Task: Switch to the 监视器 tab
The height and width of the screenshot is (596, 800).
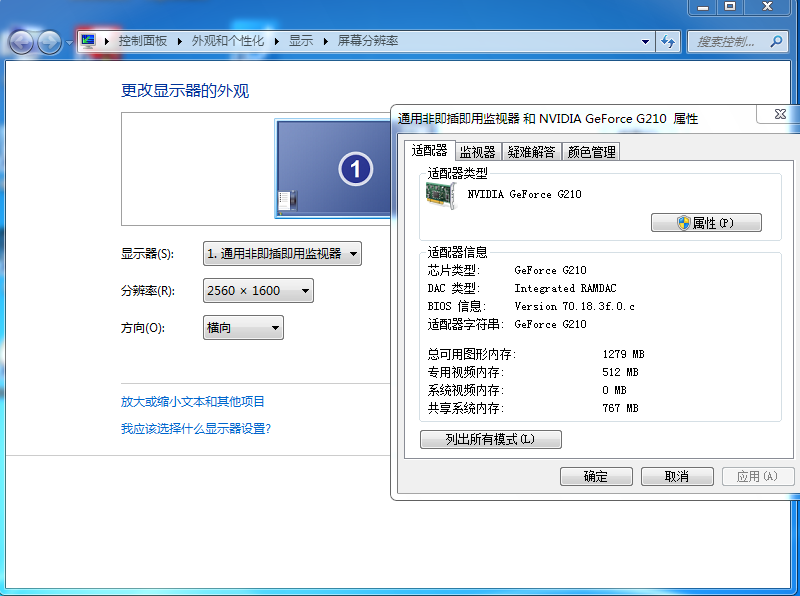Action: (477, 152)
